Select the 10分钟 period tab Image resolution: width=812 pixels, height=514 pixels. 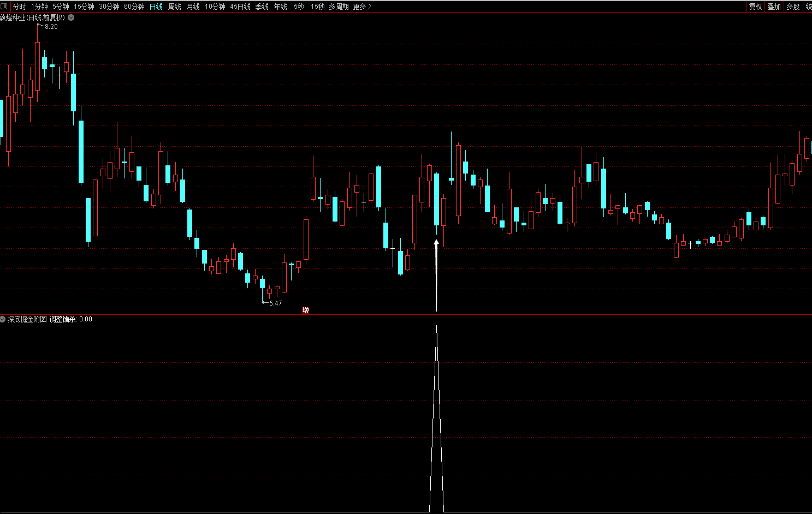[x=215, y=7]
